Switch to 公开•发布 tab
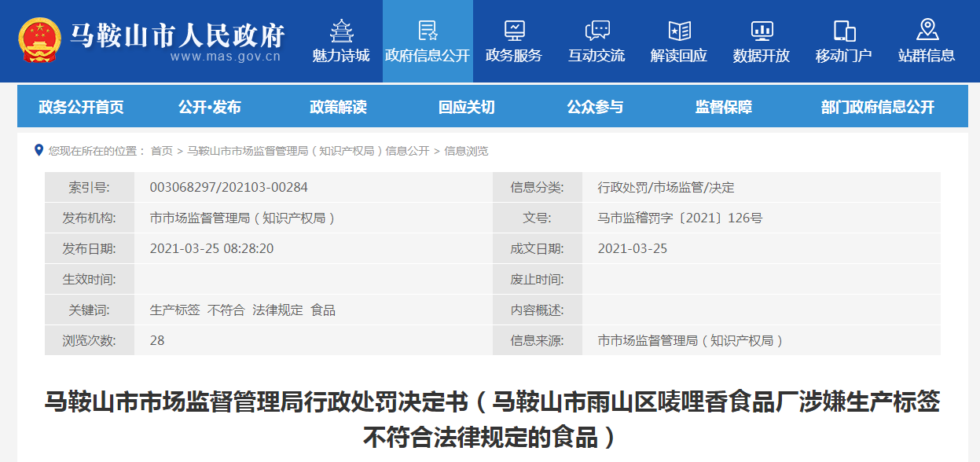 210,108
